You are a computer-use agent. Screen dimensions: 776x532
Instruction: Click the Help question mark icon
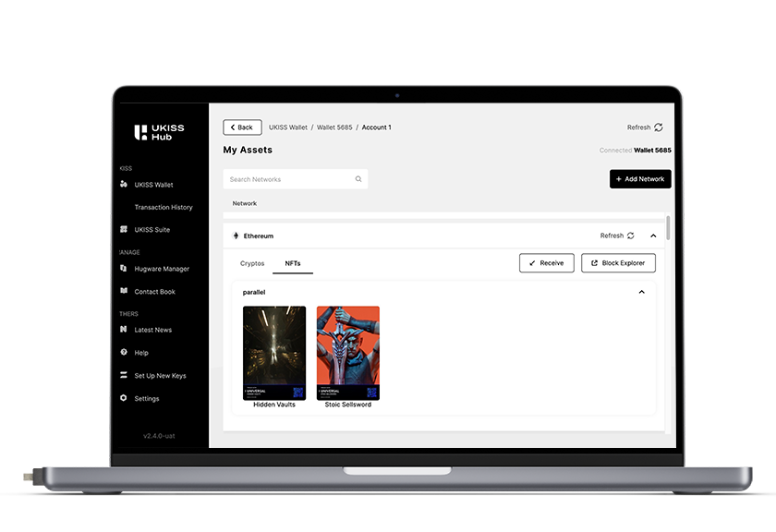pos(123,352)
